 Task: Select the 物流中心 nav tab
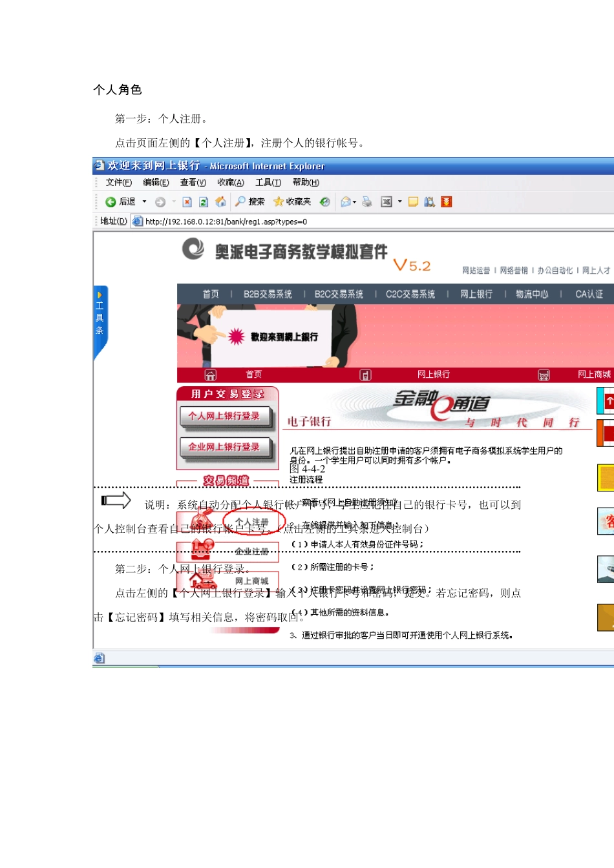532,294
